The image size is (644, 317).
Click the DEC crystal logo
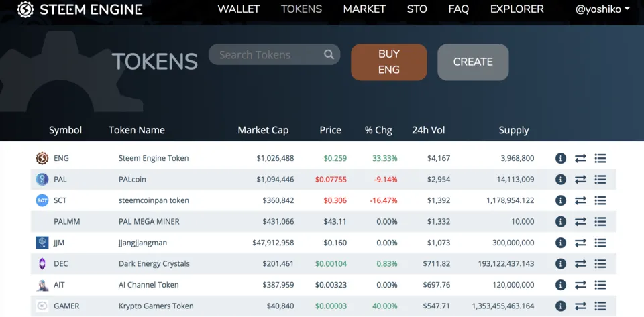(x=42, y=263)
